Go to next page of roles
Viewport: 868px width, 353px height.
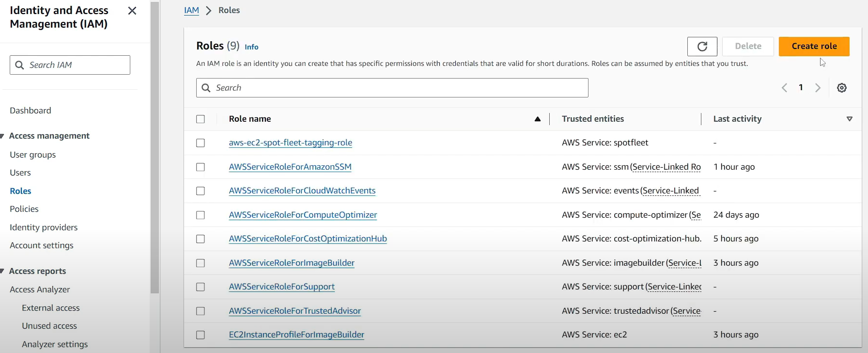(818, 88)
